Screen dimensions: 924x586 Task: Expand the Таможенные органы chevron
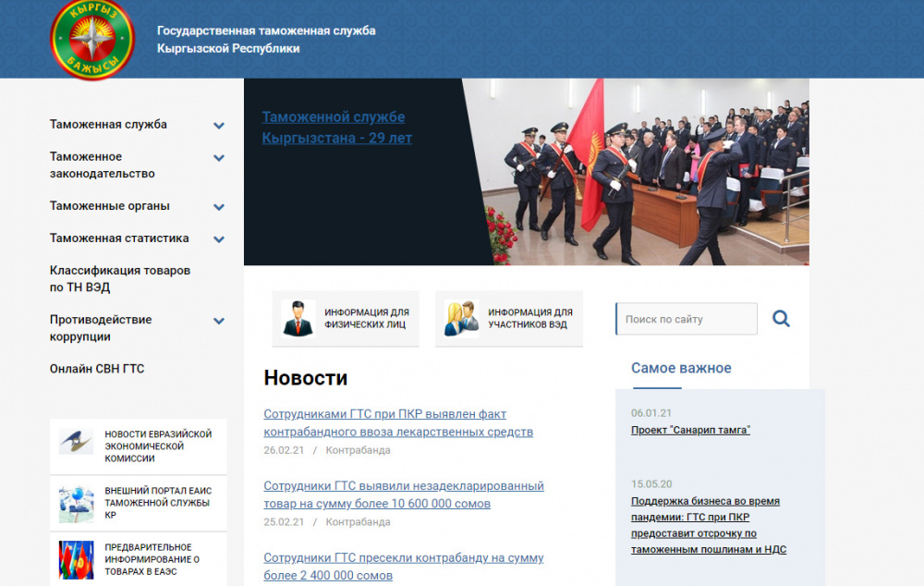[x=219, y=207]
